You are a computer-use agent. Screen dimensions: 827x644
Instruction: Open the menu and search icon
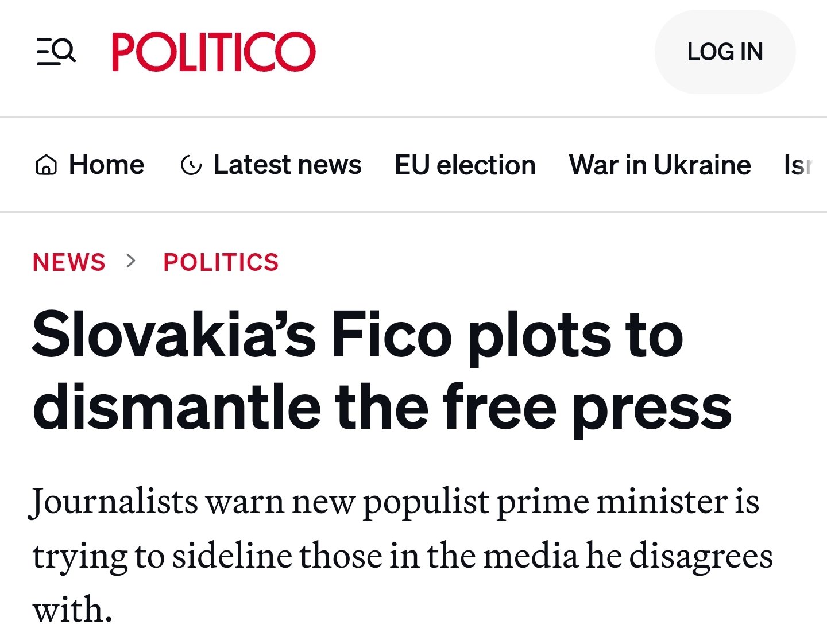pos(56,52)
